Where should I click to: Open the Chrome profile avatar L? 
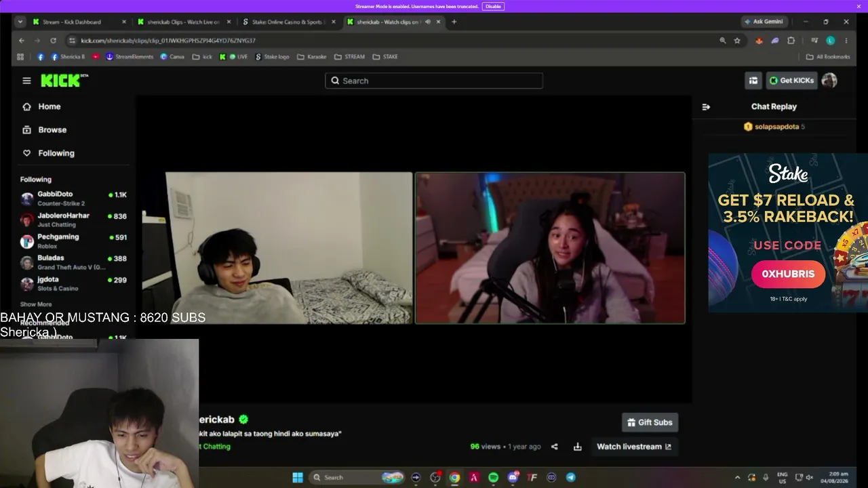[x=830, y=41]
